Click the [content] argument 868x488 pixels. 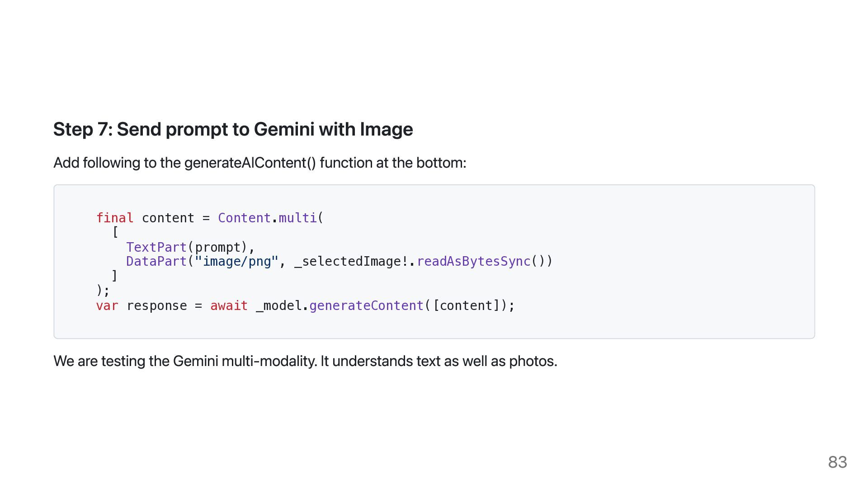click(466, 305)
